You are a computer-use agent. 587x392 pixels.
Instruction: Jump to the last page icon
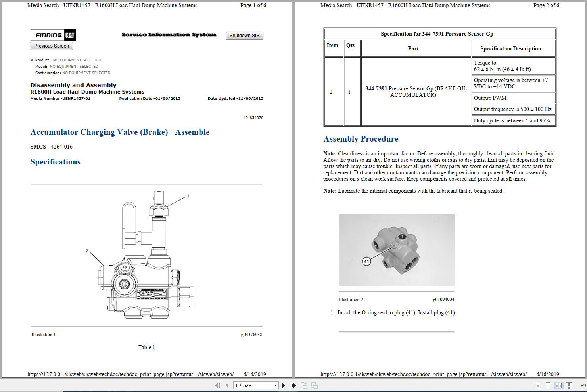[293, 385]
